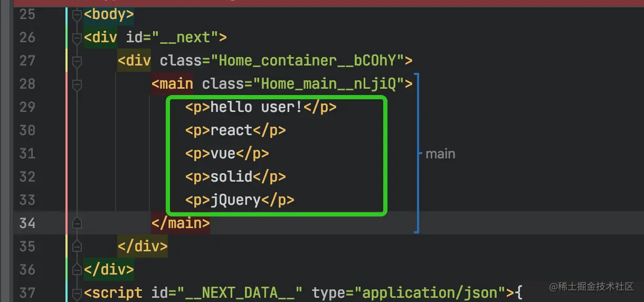Click the opening <main tag name on line 28
Viewport: 644px width, 302px height.
pyautogui.click(x=172, y=84)
